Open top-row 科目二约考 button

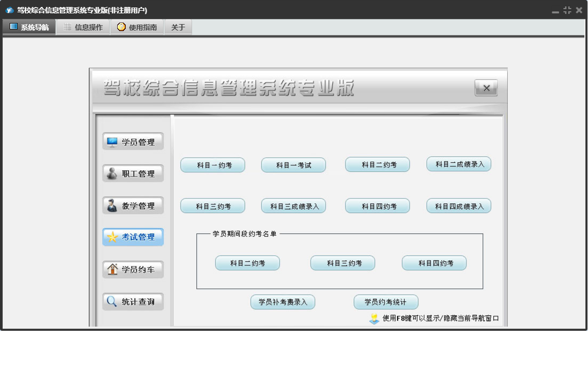tap(377, 164)
